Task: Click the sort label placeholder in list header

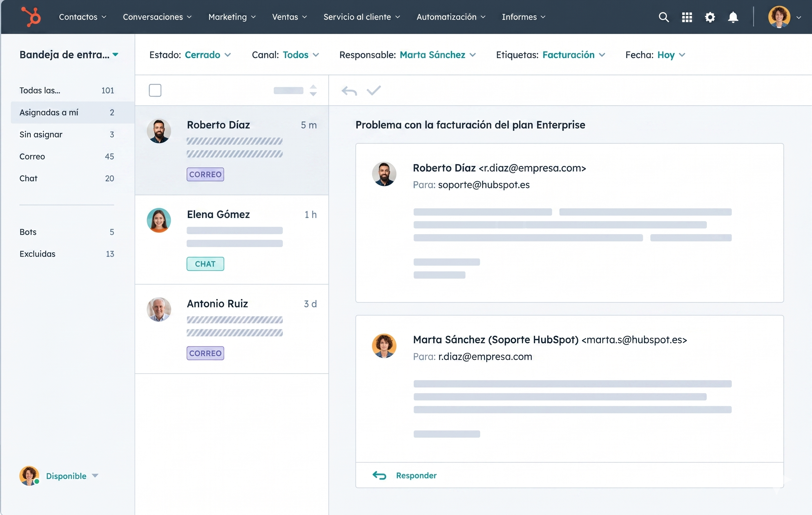Action: point(288,90)
